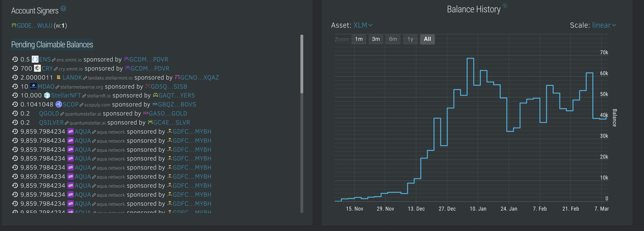Click the CRY asset logo
The image size is (644, 231).
point(38,68)
